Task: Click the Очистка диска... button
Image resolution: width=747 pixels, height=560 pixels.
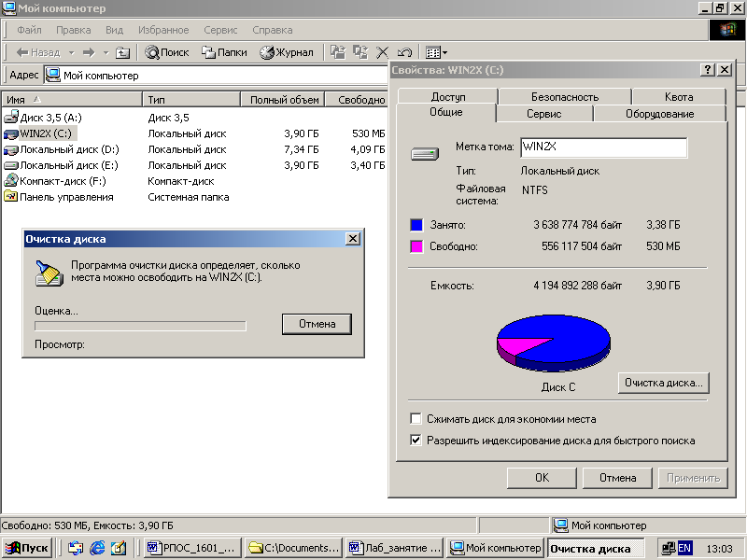Action: pos(664,383)
